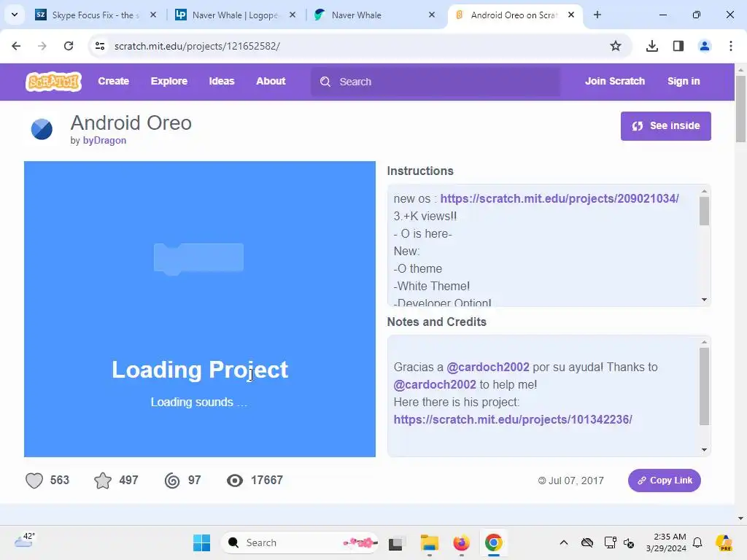Open the weather widget showing 42°
Viewport: 747px width, 560px height.
[x=25, y=541]
